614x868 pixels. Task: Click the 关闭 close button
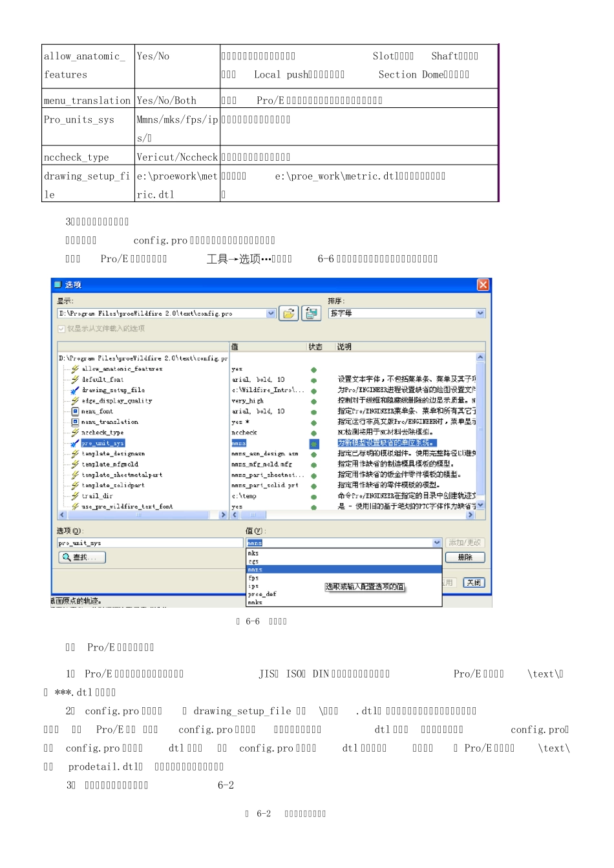tap(474, 583)
